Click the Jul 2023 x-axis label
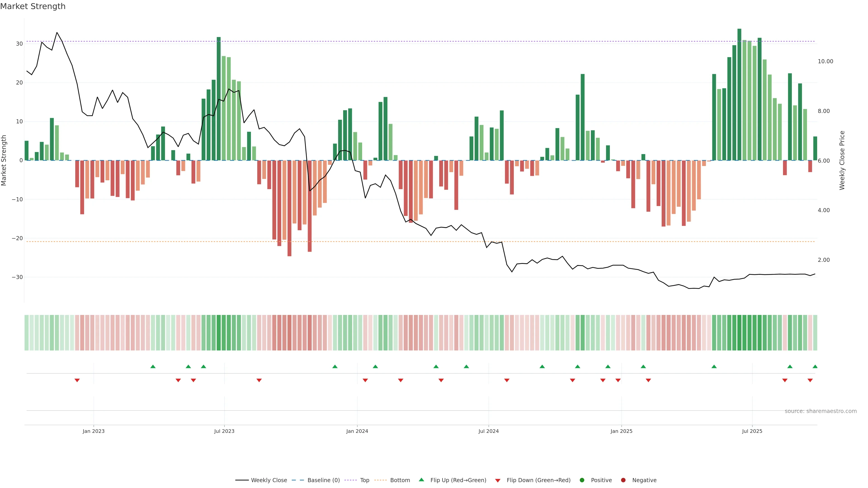The image size is (868, 488). click(224, 431)
